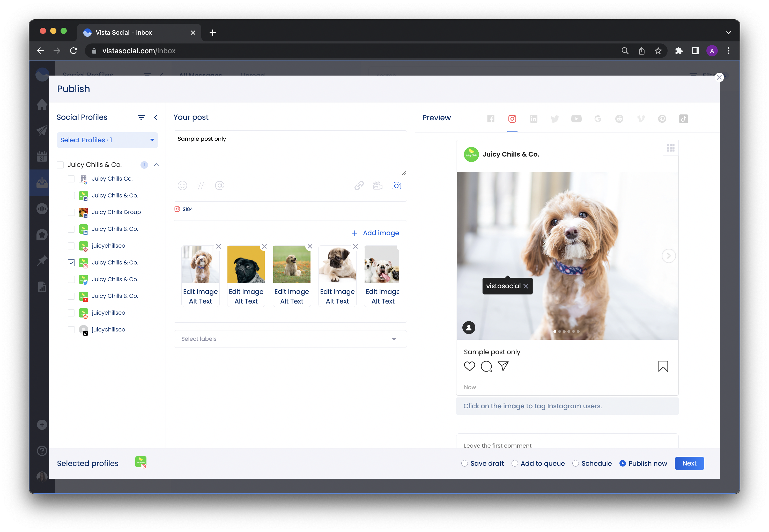Open the Home icon in left sidebar

click(42, 104)
